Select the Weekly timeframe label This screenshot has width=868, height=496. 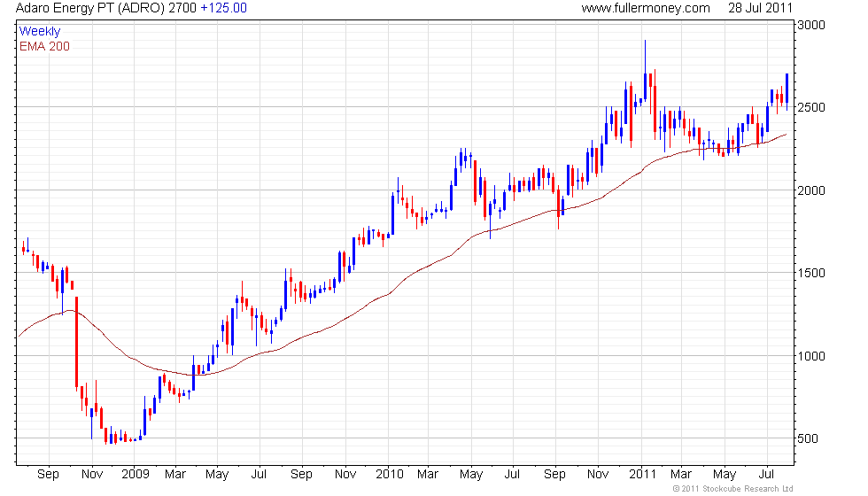(40, 32)
